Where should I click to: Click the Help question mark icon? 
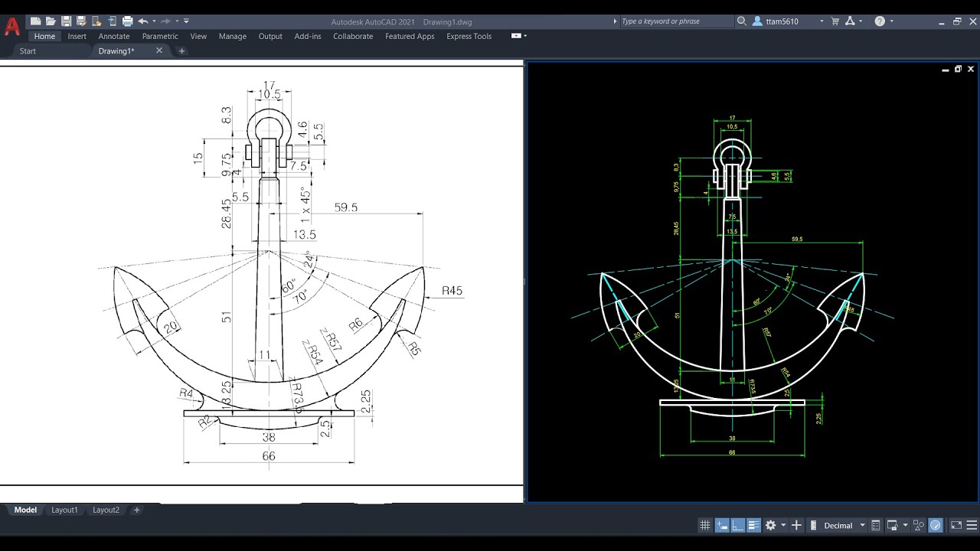coord(880,21)
